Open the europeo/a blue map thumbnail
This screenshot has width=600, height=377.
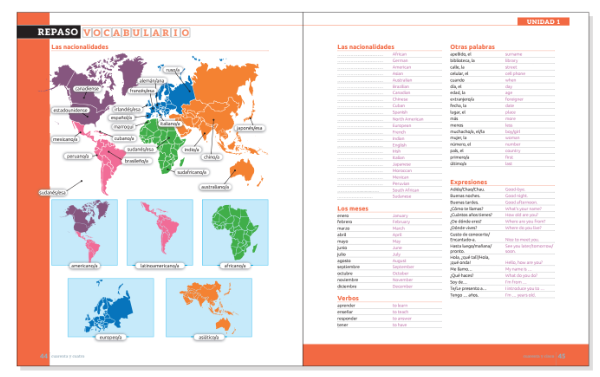(x=111, y=308)
